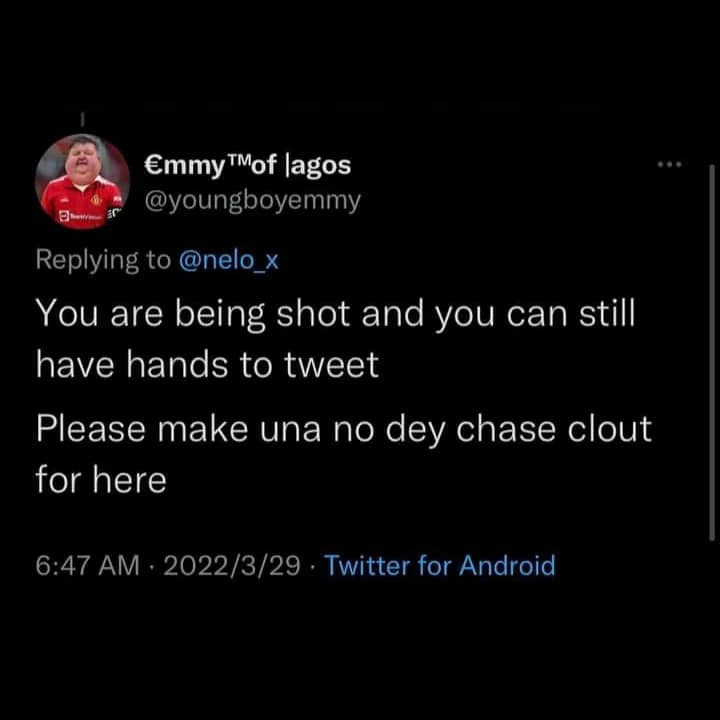The width and height of the screenshot is (720, 720).
Task: Click the vertical scrollbar on the right edge
Action: pos(712,350)
